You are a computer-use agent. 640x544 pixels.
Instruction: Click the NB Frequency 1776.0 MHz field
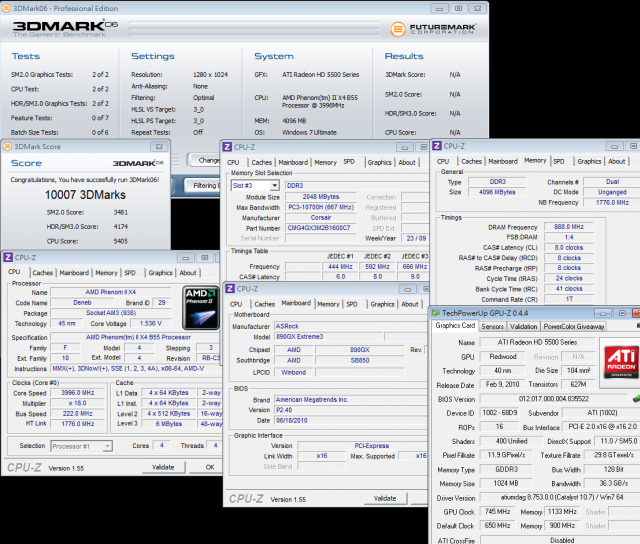coord(611,202)
